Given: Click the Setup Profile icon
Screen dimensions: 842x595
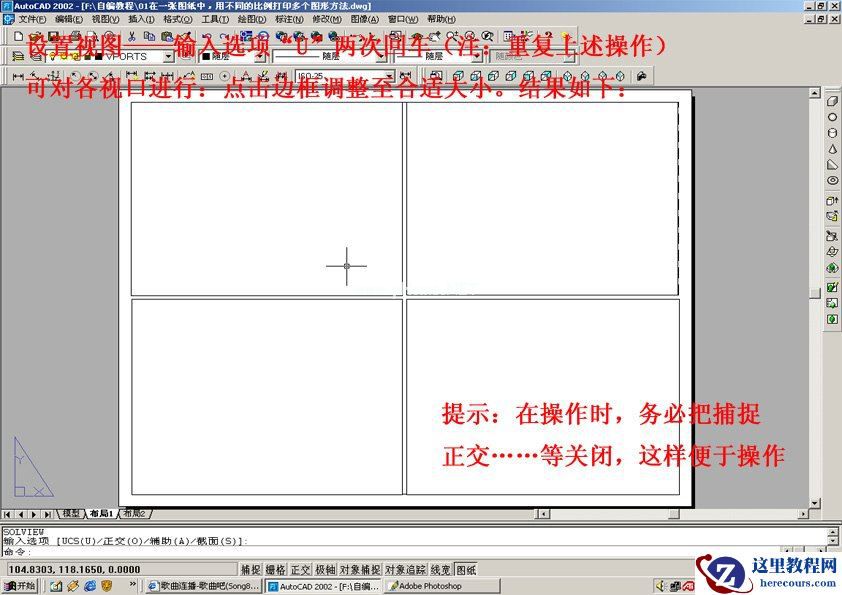Looking at the screenshot, I should pyautogui.click(x=832, y=319).
